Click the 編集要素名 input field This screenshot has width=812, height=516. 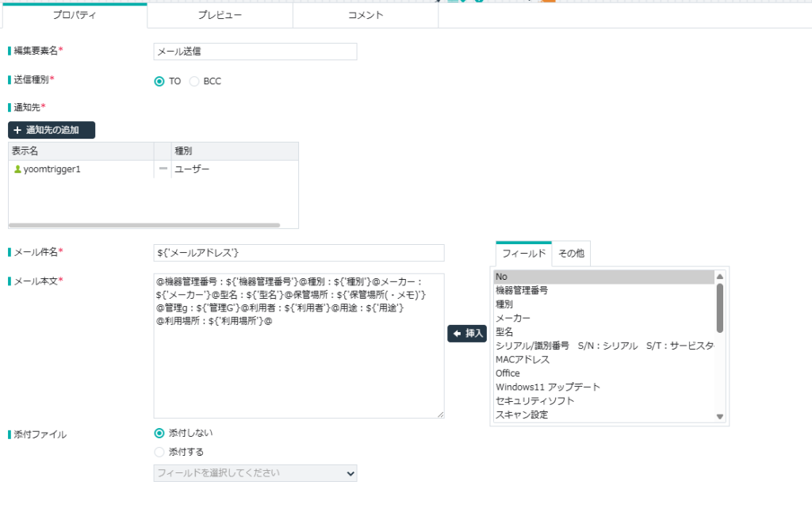[x=255, y=52]
